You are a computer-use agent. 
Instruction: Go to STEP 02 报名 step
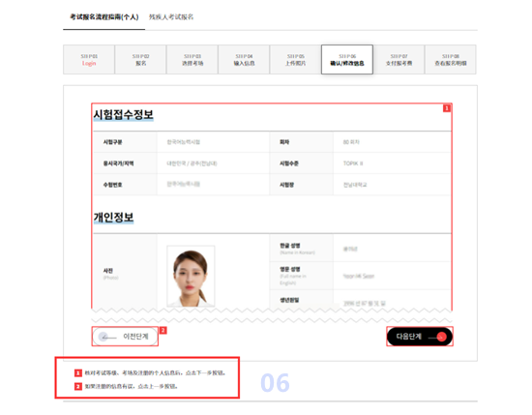tap(141, 60)
